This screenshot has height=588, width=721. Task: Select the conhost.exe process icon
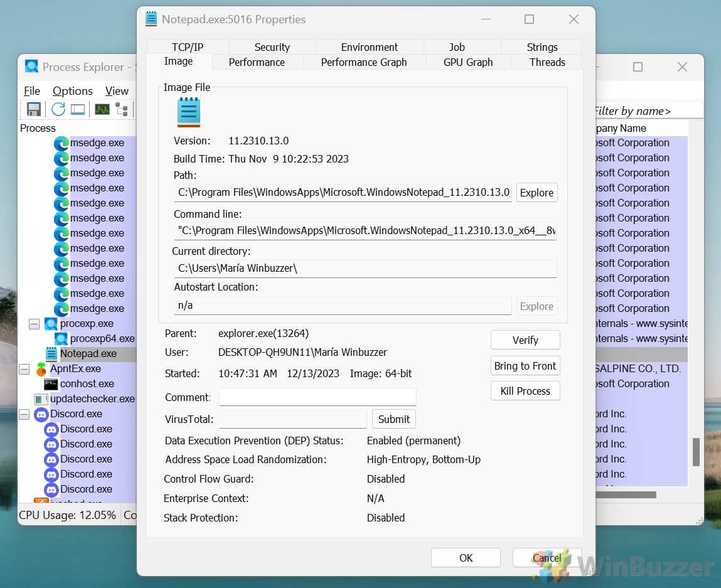pos(51,384)
